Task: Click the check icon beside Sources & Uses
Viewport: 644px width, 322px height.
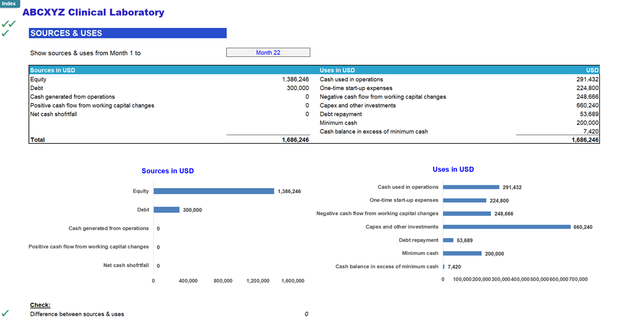Action: [5, 33]
